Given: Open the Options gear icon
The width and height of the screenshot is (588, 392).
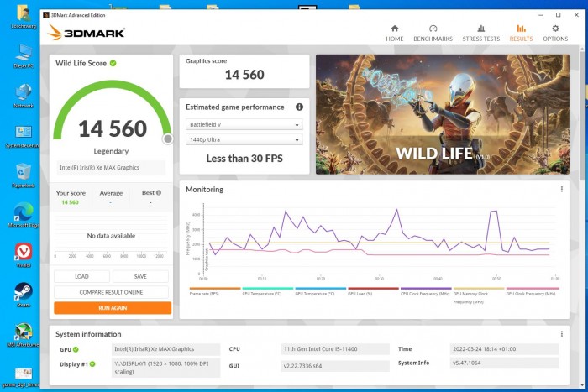Looking at the screenshot, I should [554, 29].
